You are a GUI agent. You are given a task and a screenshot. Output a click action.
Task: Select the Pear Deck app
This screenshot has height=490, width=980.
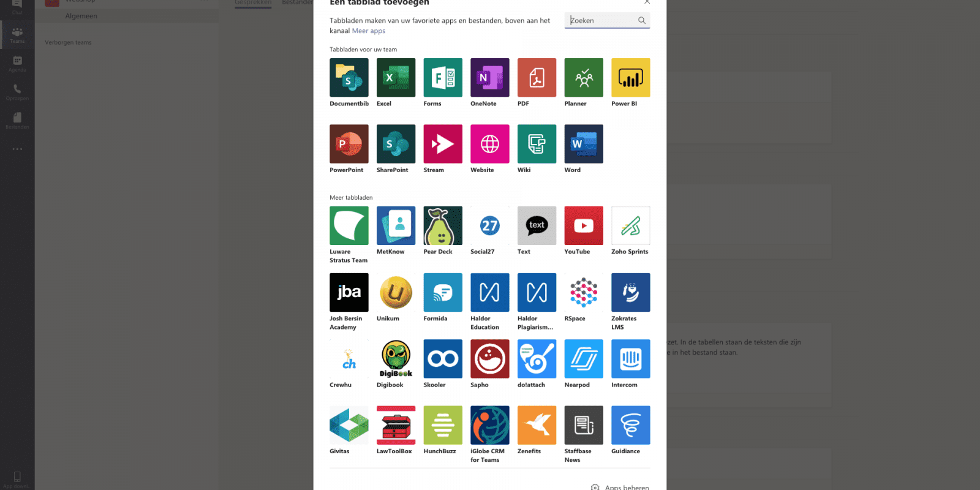(x=443, y=225)
